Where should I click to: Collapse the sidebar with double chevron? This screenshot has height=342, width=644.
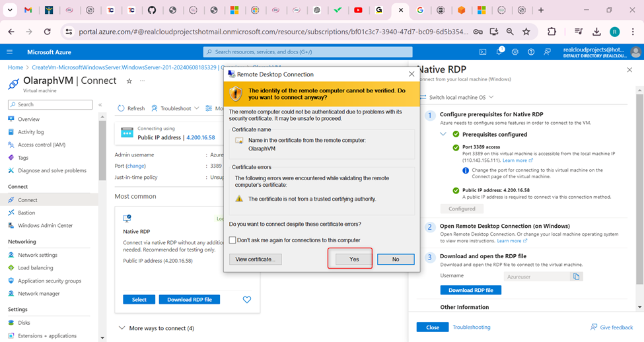pos(100,105)
